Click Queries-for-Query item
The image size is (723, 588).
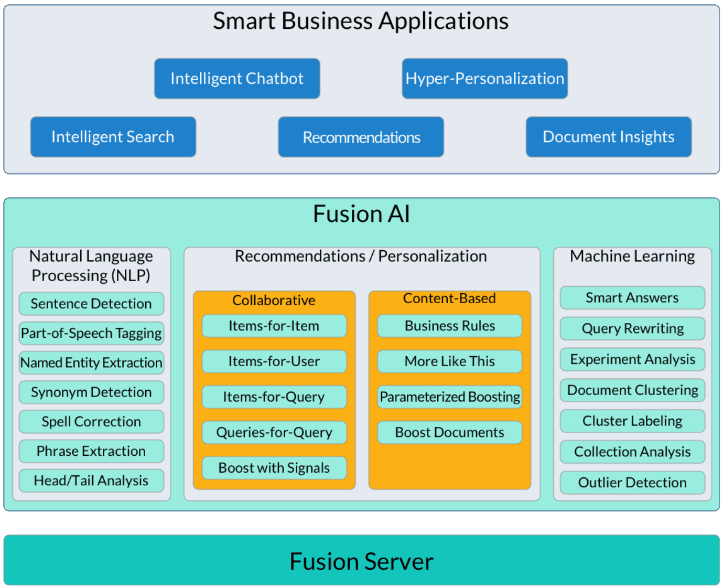tap(274, 432)
